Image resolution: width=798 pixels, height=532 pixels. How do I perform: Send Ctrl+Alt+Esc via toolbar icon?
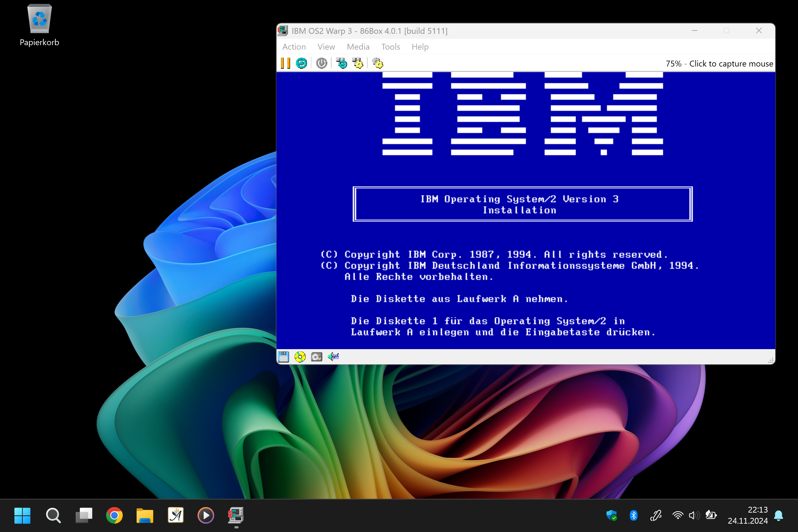pyautogui.click(x=358, y=63)
